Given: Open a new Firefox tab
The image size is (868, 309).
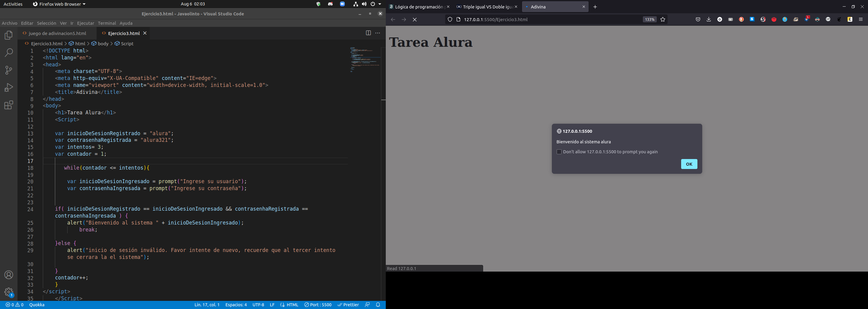Looking at the screenshot, I should (x=595, y=7).
